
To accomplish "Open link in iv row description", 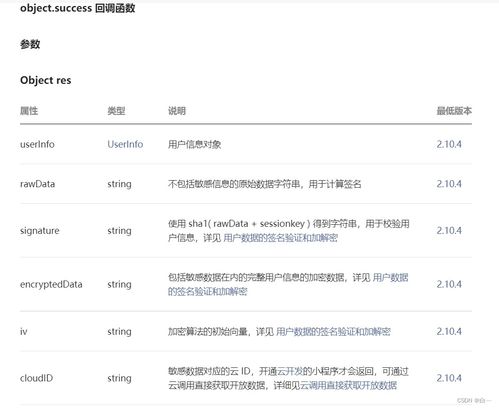I will click(x=333, y=332).
